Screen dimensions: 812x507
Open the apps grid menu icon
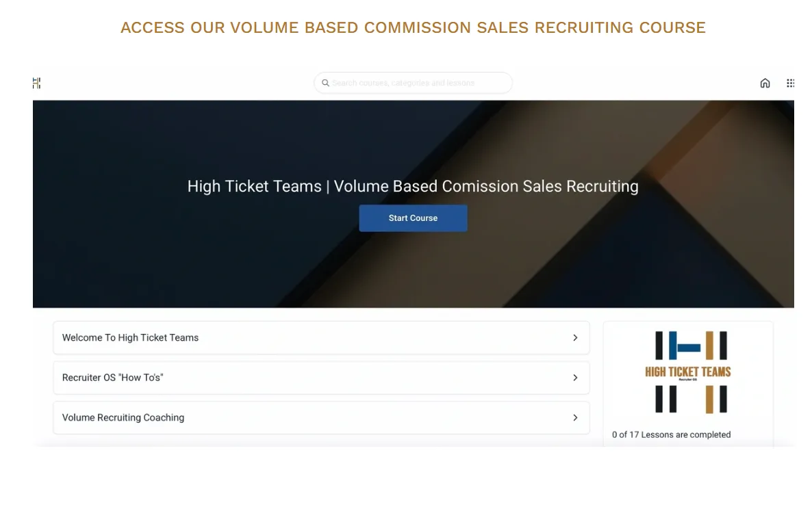[x=790, y=83]
